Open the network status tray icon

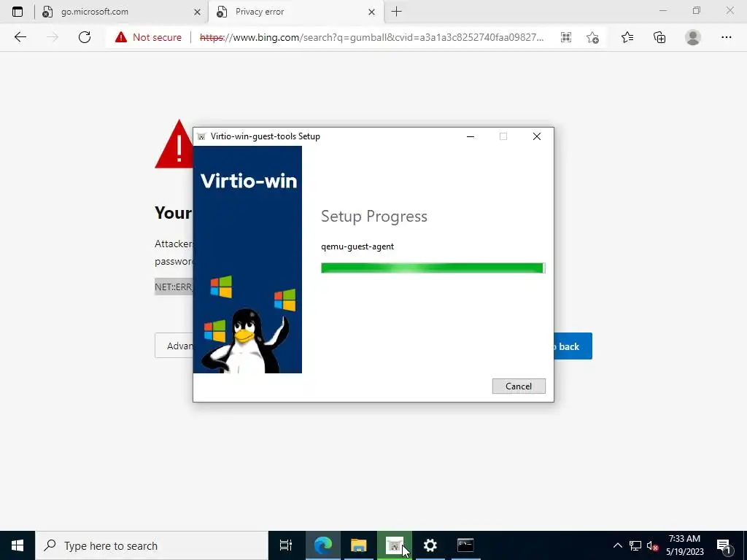pos(635,545)
